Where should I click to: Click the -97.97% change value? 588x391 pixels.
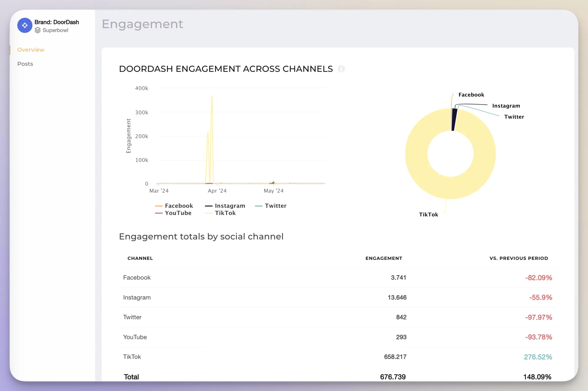coord(539,318)
